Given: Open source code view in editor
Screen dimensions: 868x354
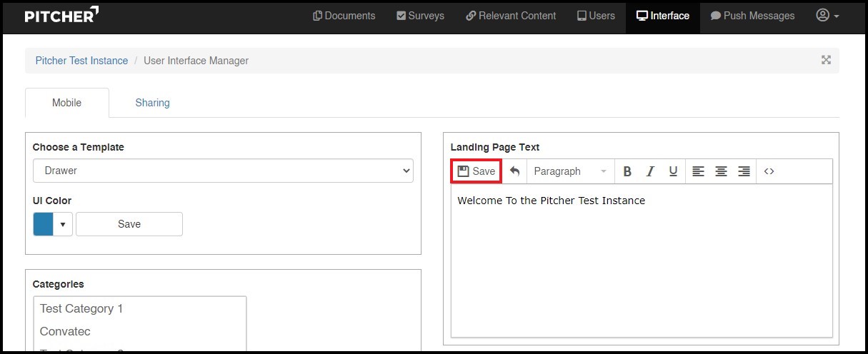Looking at the screenshot, I should click(769, 171).
